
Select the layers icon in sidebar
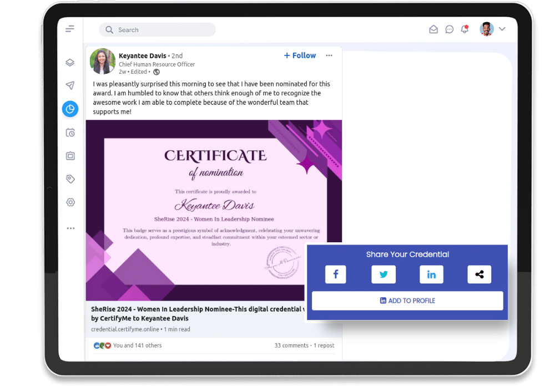click(x=70, y=63)
